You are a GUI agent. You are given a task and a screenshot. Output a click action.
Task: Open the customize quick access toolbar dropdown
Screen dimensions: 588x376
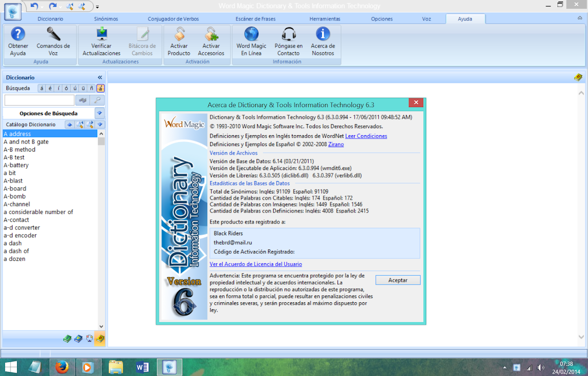(x=97, y=7)
